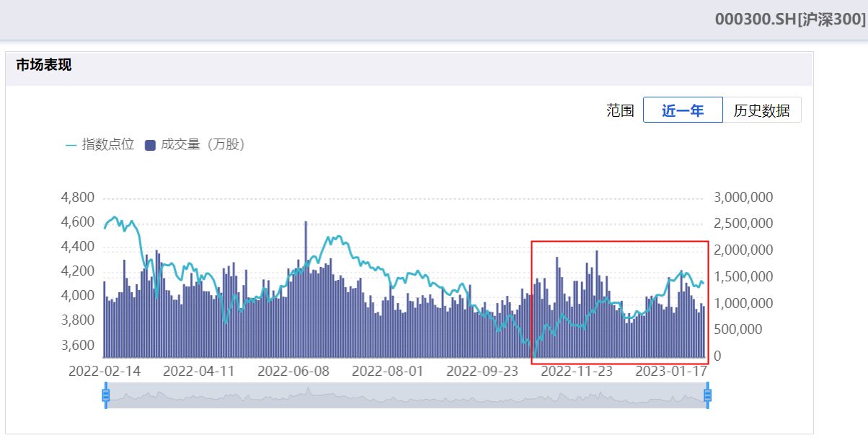Click the blue square icon for 成交量
The height and width of the screenshot is (443, 868).
[x=150, y=145]
